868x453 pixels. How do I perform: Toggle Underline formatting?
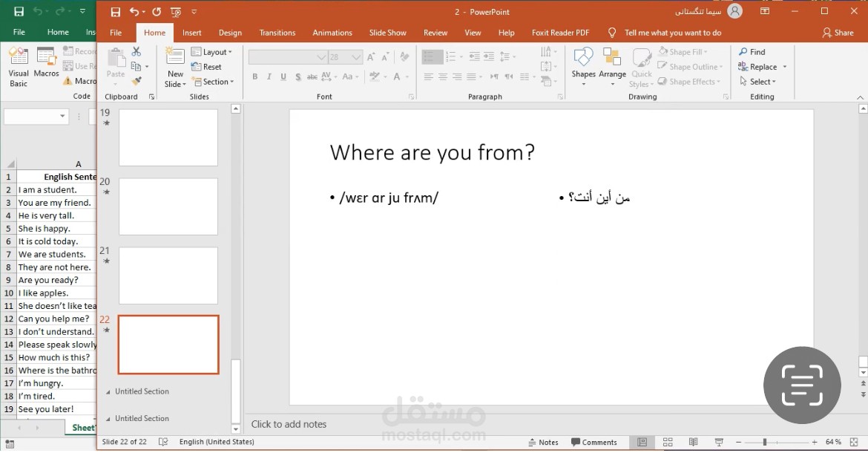coord(283,76)
